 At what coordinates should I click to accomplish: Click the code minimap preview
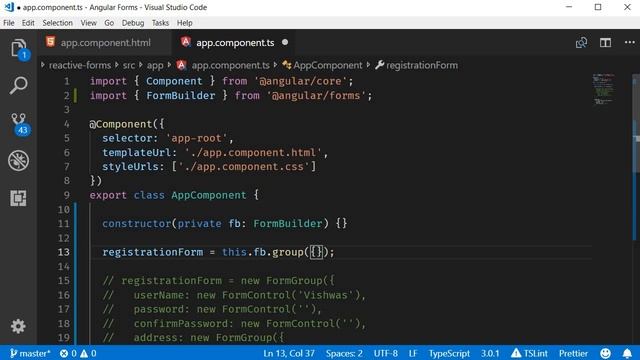pyautogui.click(x=604, y=89)
